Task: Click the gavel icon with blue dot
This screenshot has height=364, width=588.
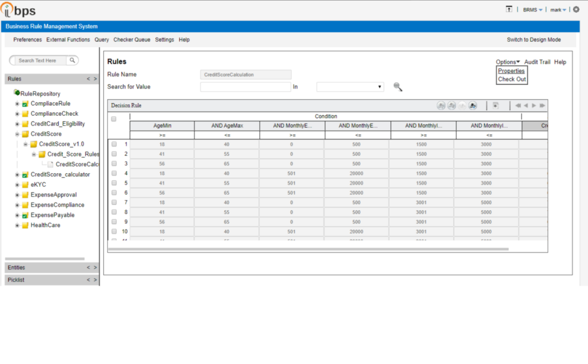Action: click(473, 106)
